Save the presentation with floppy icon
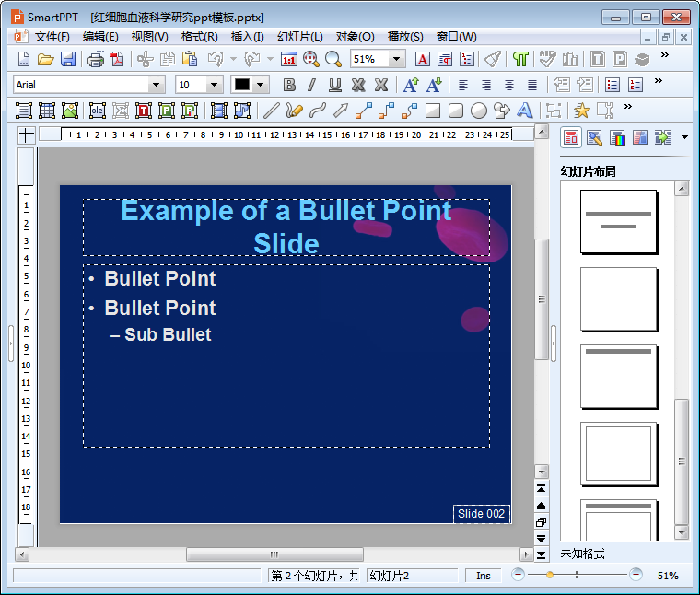 pos(68,59)
